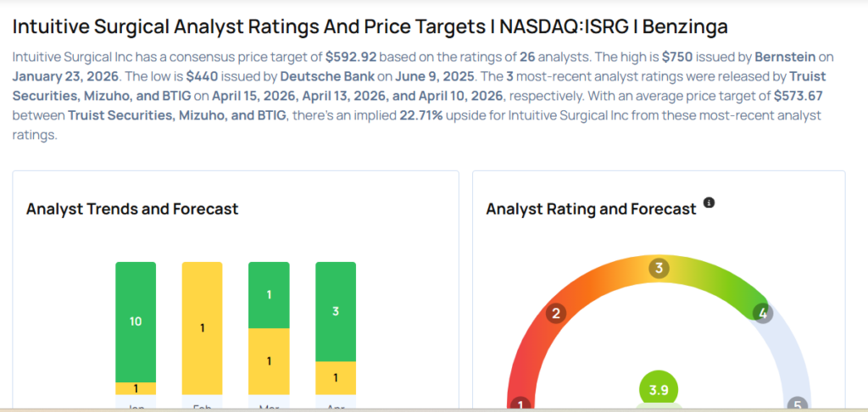Screen dimensions: 868x412
Task: Click the Intuitive Surgical Analyst Ratings page title
Action: click(x=370, y=27)
